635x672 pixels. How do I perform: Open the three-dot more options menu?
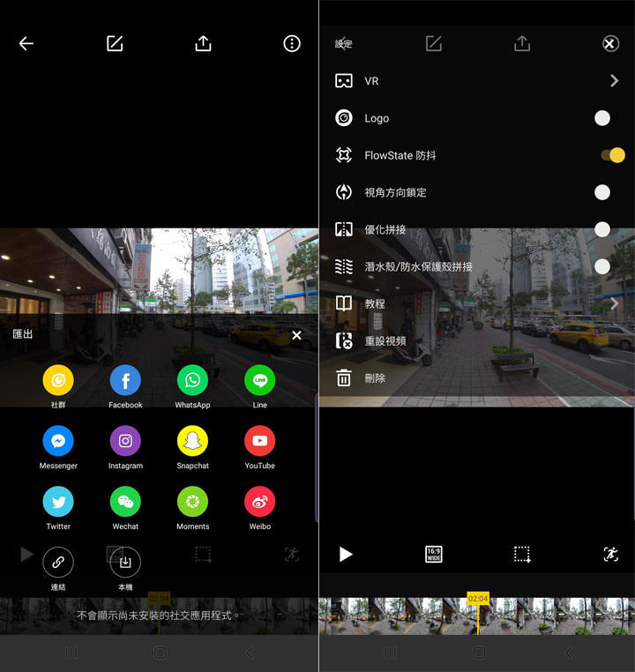pyautogui.click(x=292, y=44)
